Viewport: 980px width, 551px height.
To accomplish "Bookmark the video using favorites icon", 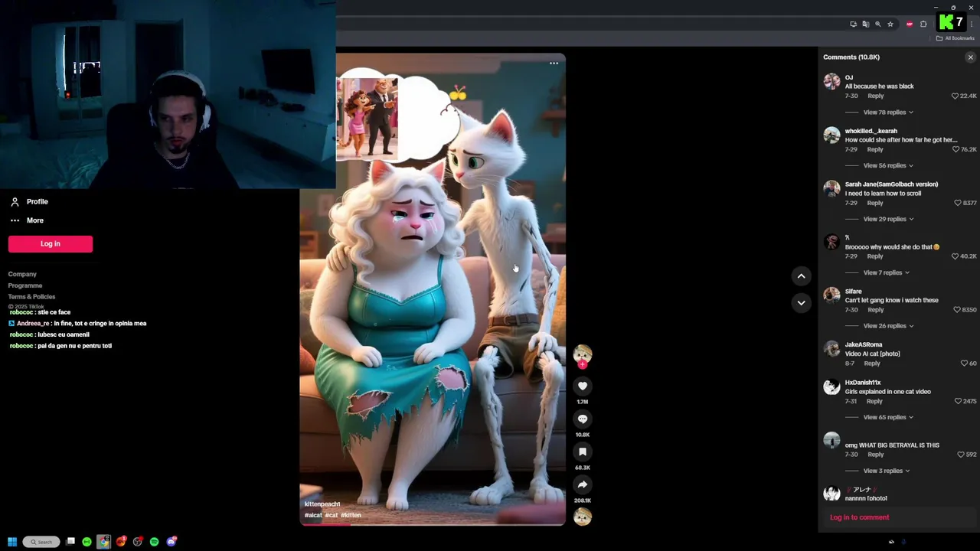I will 583,452.
